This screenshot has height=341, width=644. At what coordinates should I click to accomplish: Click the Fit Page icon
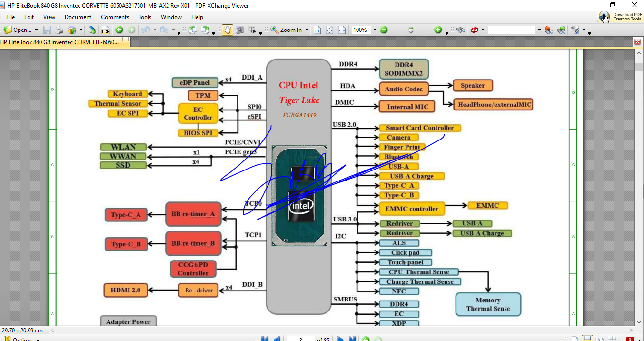tap(329, 30)
